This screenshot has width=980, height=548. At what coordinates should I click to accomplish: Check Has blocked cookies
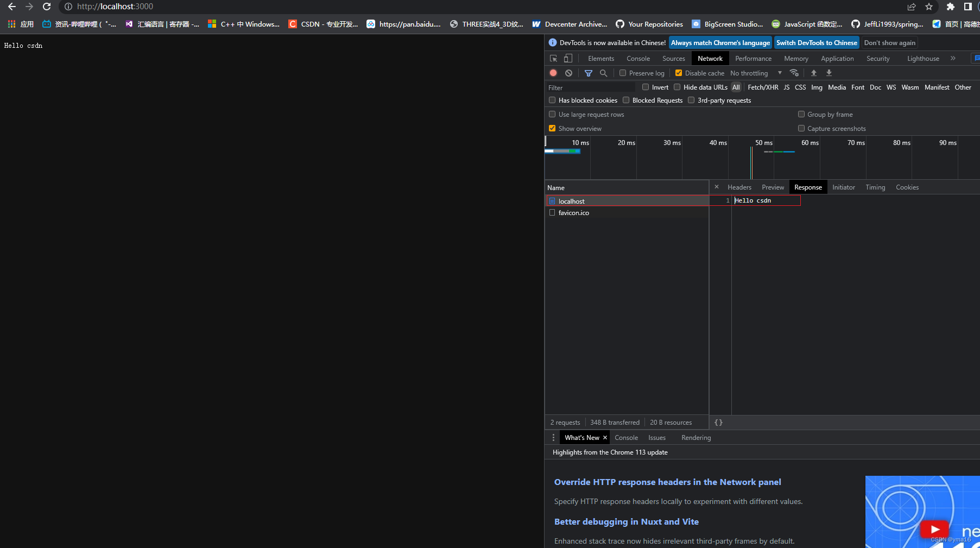[x=552, y=100]
